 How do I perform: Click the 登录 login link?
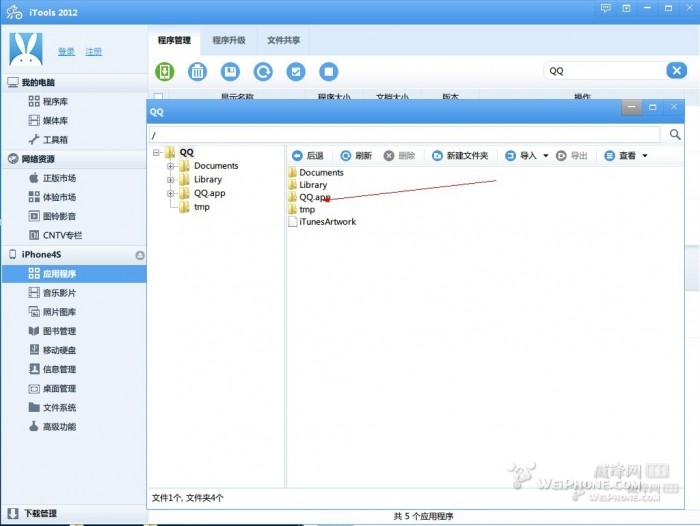[66, 52]
